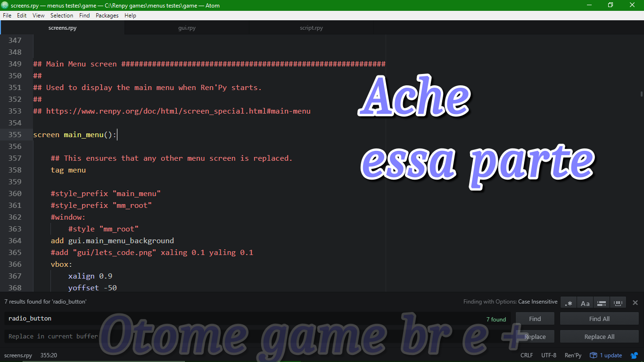Image resolution: width=644 pixels, height=362 pixels.
Task: Enable whole word search matching
Action: tap(618, 302)
